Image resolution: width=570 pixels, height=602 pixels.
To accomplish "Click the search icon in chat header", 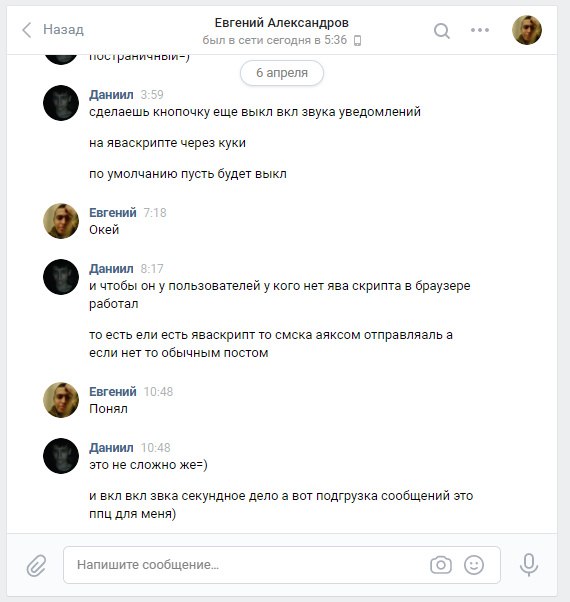I will pos(441,31).
